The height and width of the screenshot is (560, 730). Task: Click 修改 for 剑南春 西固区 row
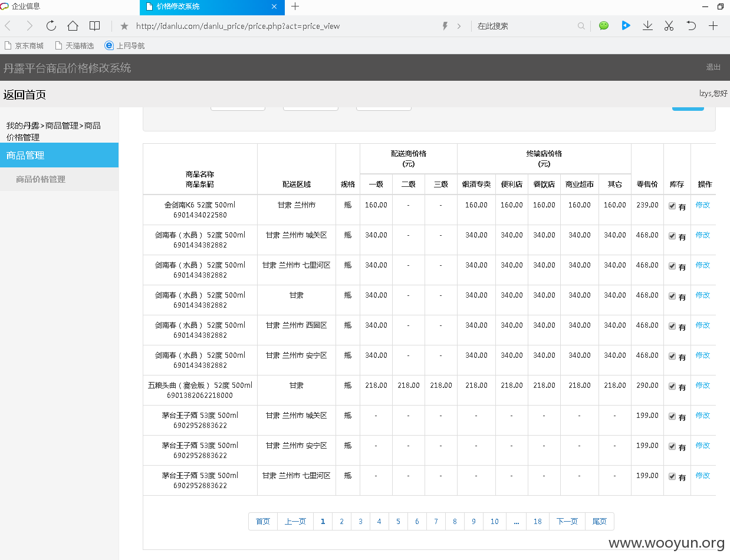point(703,325)
